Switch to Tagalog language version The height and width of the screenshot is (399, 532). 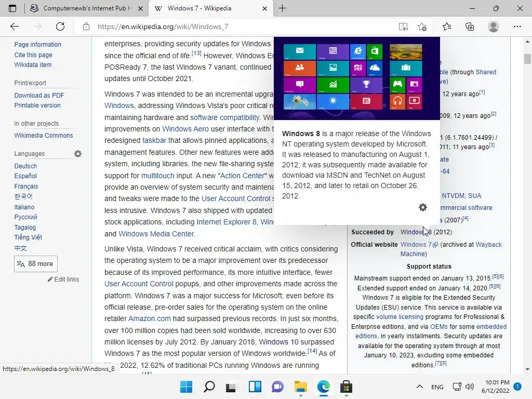(x=25, y=228)
